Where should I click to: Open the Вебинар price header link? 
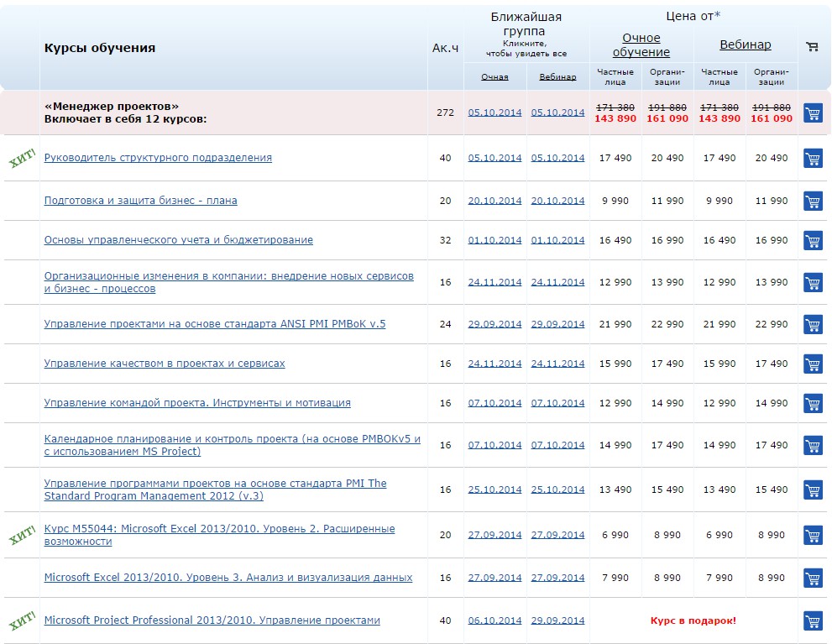[745, 45]
